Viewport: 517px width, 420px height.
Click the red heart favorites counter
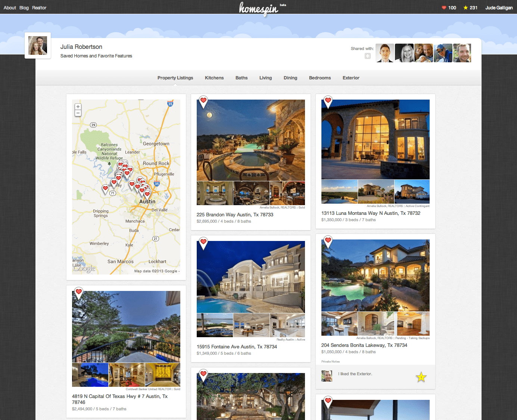[444, 8]
